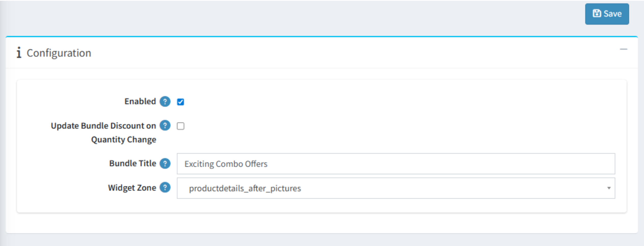This screenshot has height=246, width=644.
Task: Click the info icon beside Configuration
Action: tap(19, 53)
